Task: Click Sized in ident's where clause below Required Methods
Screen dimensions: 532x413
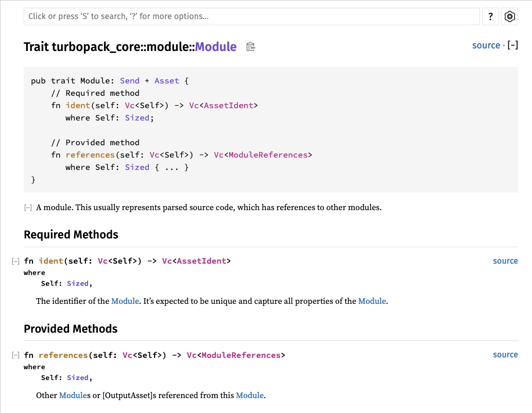Action: pos(78,283)
